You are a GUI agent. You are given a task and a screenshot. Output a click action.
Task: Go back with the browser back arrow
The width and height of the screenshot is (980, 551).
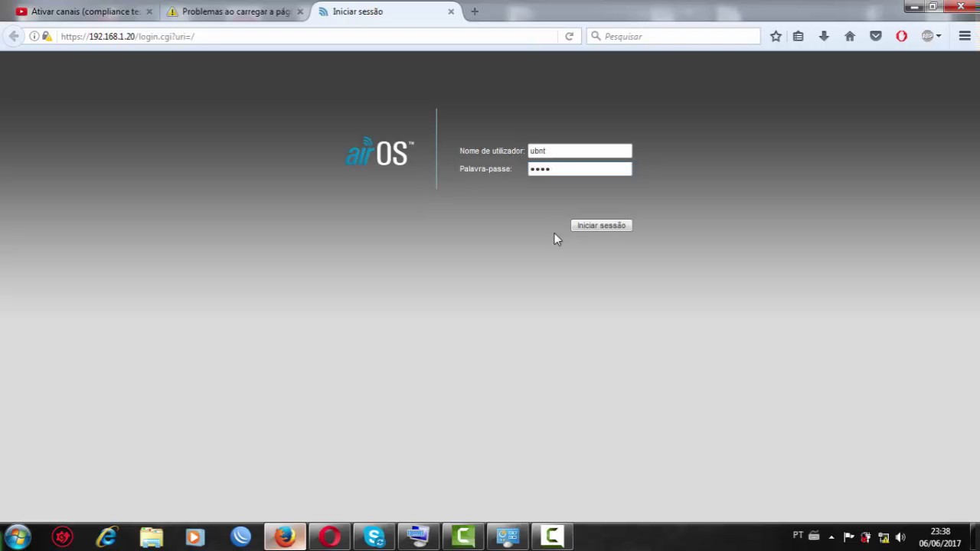click(14, 36)
